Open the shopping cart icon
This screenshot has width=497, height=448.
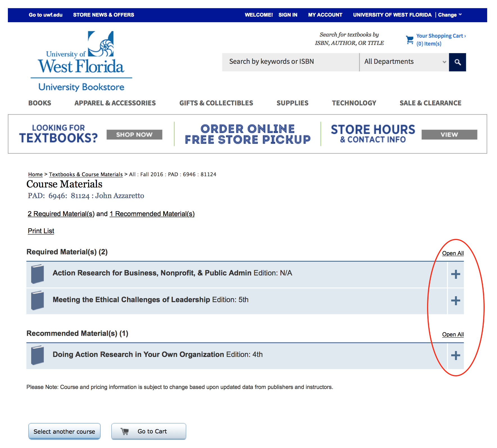(410, 40)
